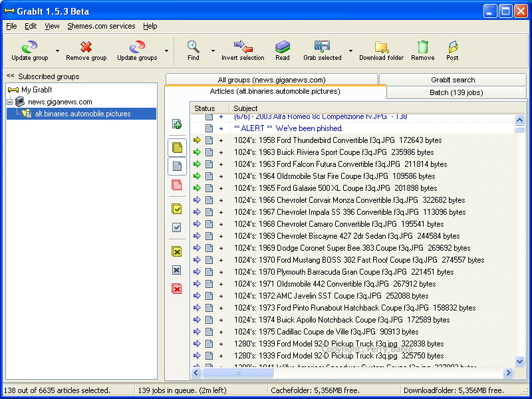Image resolution: width=532 pixels, height=399 pixels.
Task: Click the Read books icon
Action: coord(282,47)
